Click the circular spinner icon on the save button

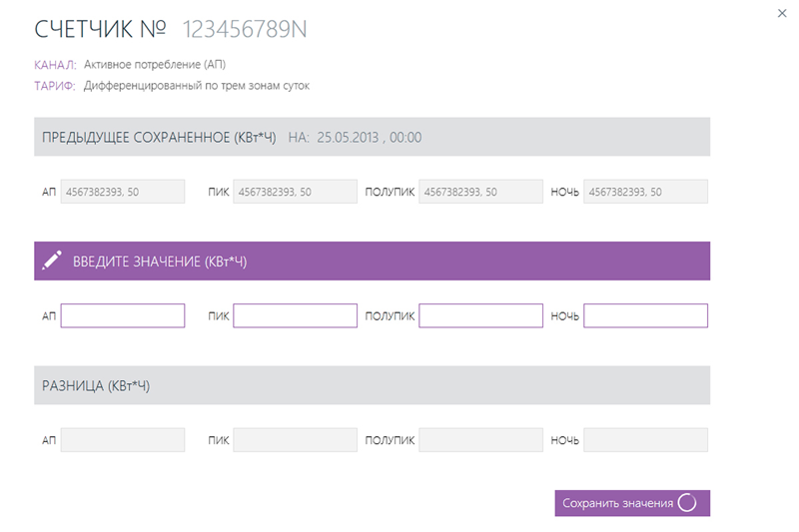687,503
